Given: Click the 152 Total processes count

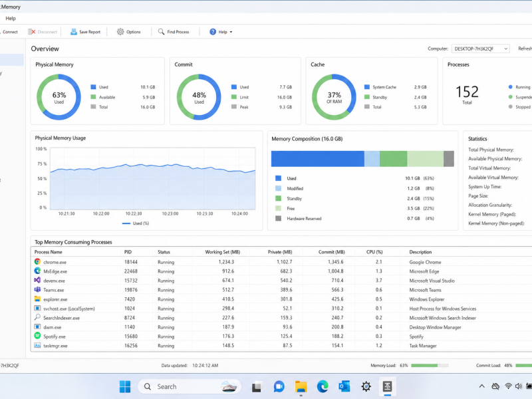Looking at the screenshot, I should (x=467, y=94).
